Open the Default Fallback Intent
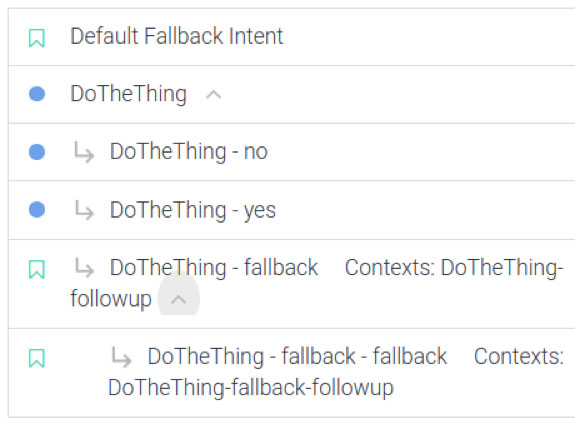 click(177, 36)
